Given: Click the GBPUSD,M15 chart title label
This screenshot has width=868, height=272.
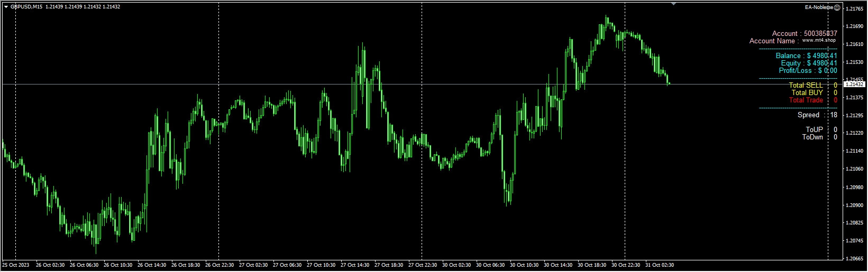Looking at the screenshot, I should pyautogui.click(x=26, y=7).
